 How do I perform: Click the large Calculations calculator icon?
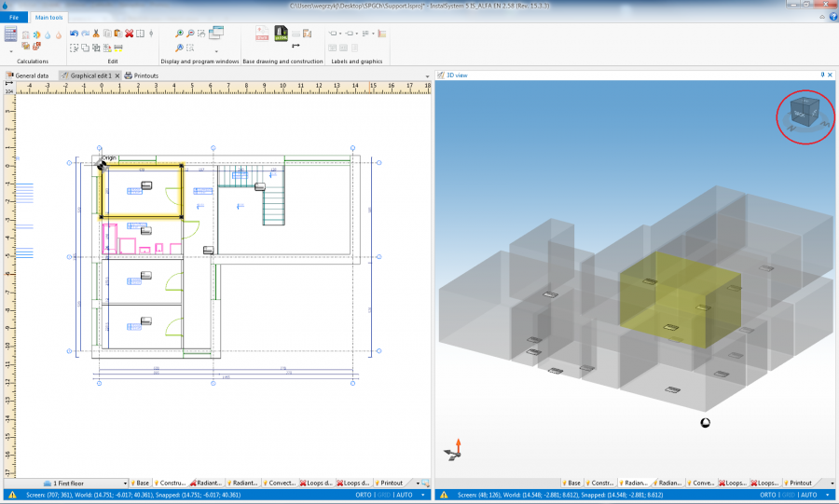pos(11,34)
